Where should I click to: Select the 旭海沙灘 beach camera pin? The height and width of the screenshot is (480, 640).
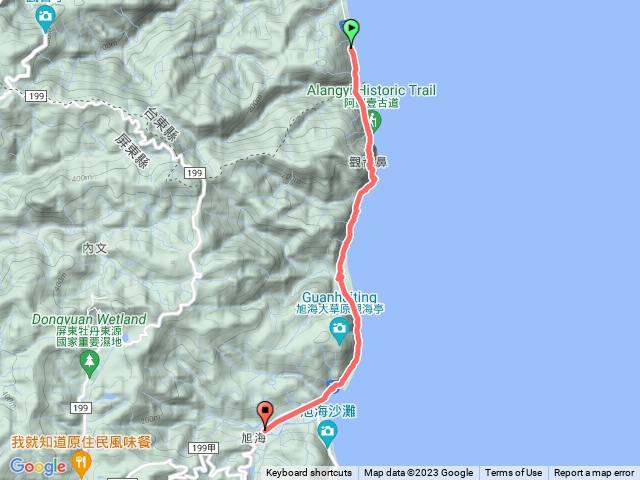point(327,433)
